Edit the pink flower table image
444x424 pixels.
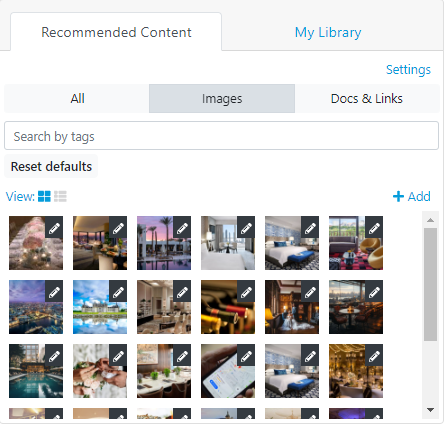pos(54,229)
